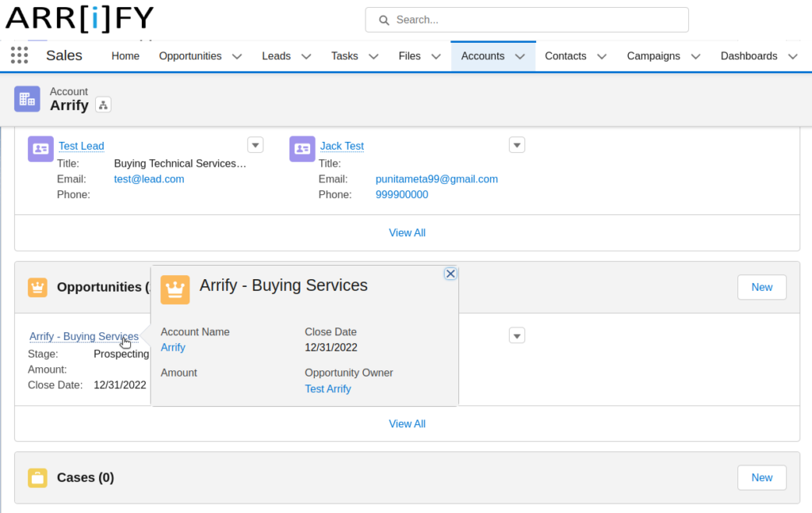Click the Cases briefcase icon
Viewport: 812px width, 513px height.
click(x=37, y=477)
